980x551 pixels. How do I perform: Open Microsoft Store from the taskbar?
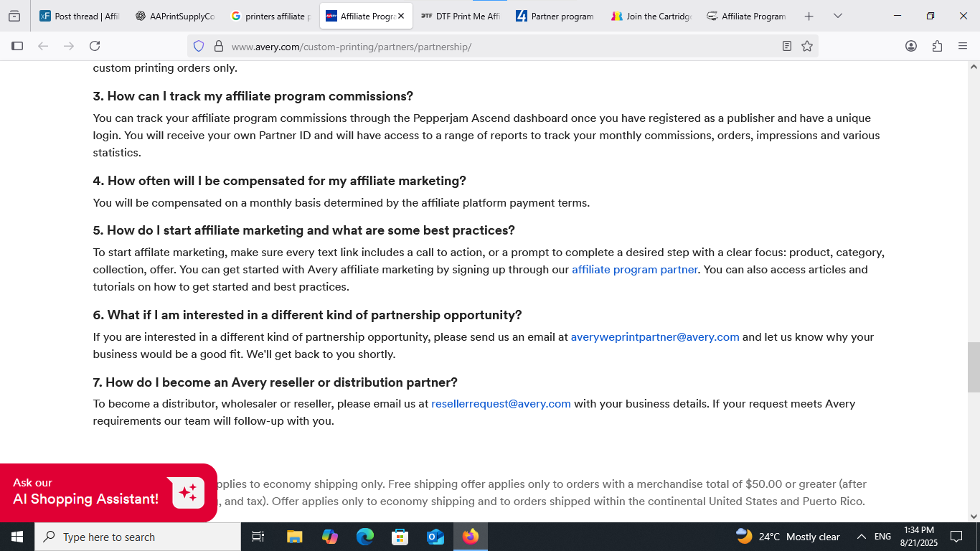coord(400,537)
